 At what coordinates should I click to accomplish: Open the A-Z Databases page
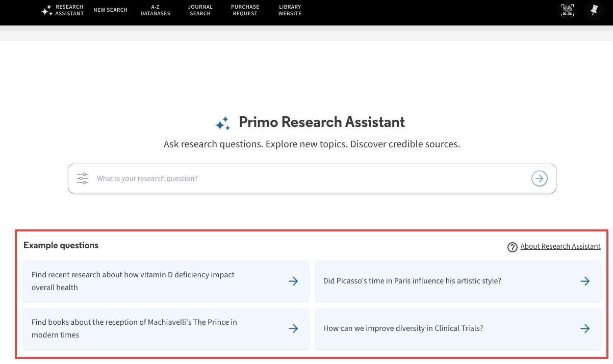tap(156, 10)
